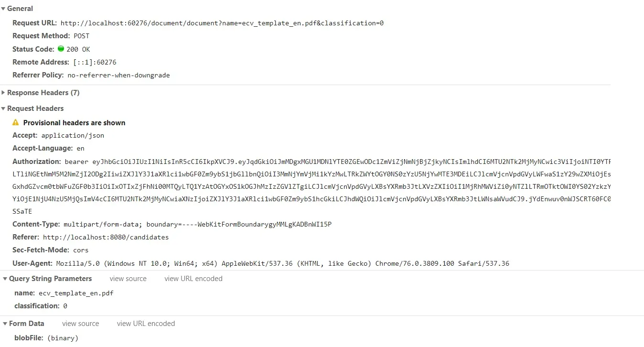Screen dimensions: 644x347
Task: Click the Content-Type multipart/form-data value
Action: [197, 224]
